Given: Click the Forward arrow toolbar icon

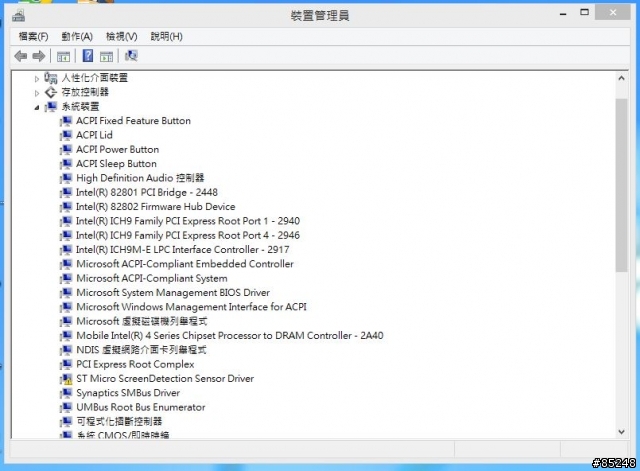Looking at the screenshot, I should pos(39,56).
